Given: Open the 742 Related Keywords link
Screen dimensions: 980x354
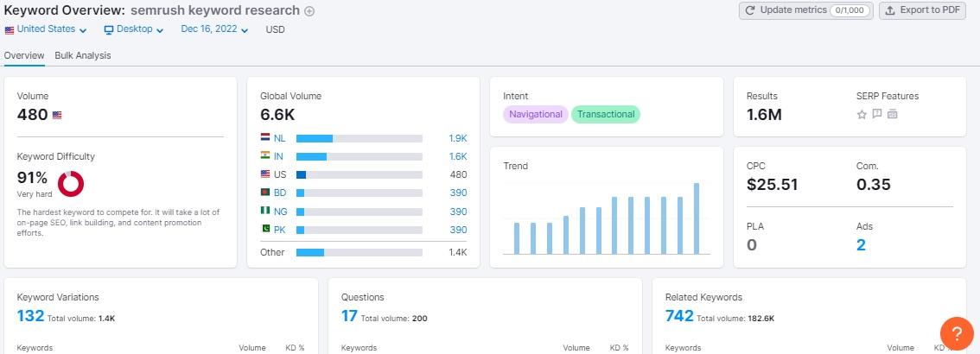Looking at the screenshot, I should 679,316.
